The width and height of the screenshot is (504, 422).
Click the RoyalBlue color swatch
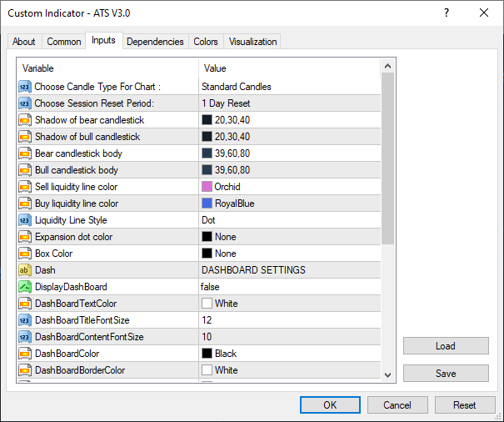tap(207, 203)
